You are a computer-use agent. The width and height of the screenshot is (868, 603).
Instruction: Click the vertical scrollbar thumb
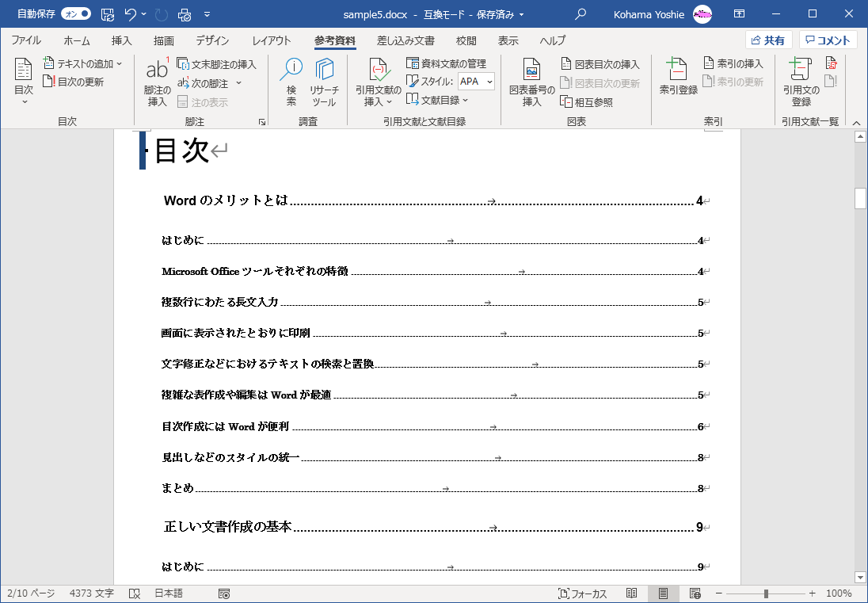(860, 198)
